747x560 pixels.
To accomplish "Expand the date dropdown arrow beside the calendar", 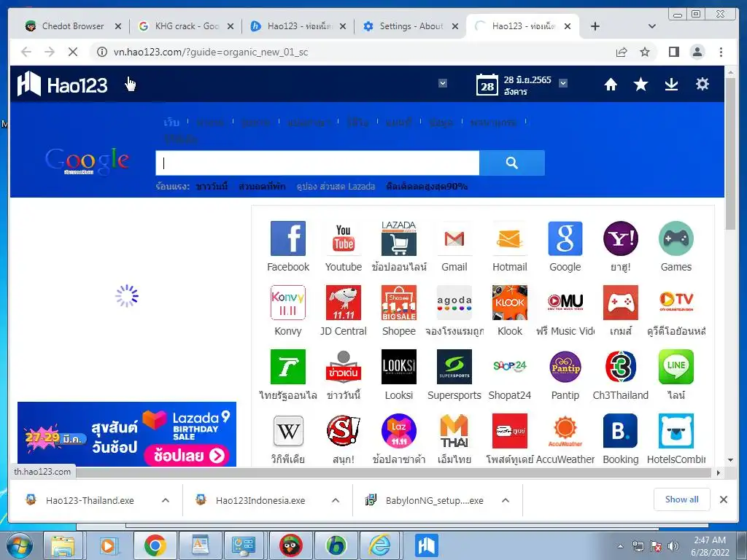I will (x=562, y=83).
